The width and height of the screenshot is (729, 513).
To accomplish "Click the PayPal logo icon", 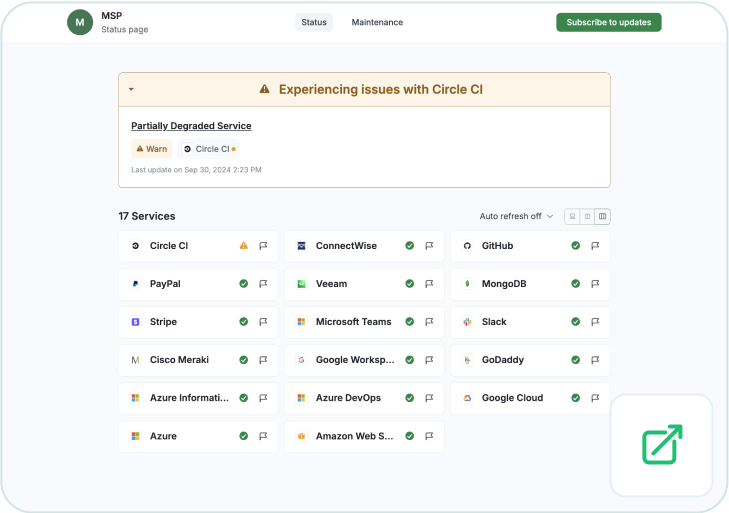I will tap(135, 284).
